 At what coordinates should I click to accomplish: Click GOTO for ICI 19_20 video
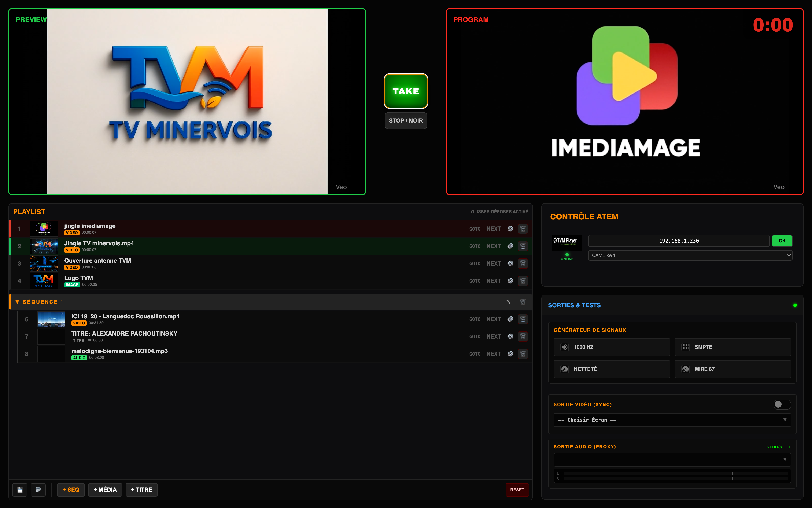(475, 320)
